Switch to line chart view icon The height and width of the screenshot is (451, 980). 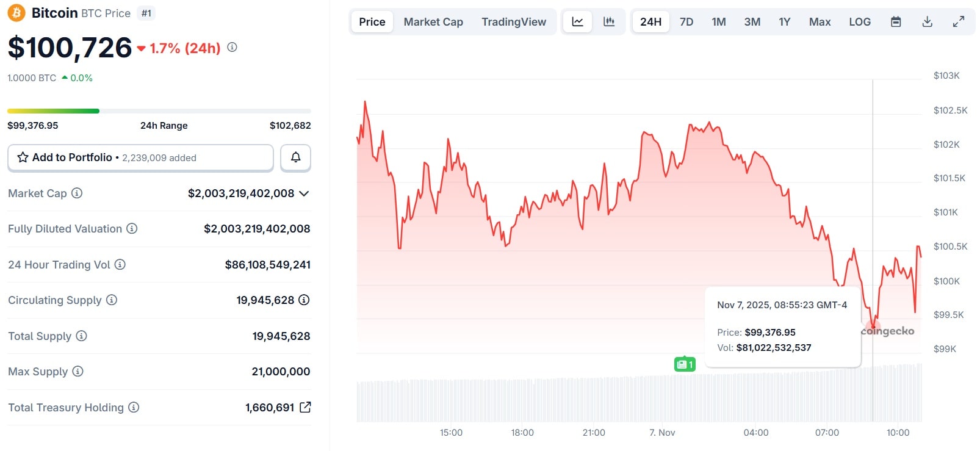(577, 22)
